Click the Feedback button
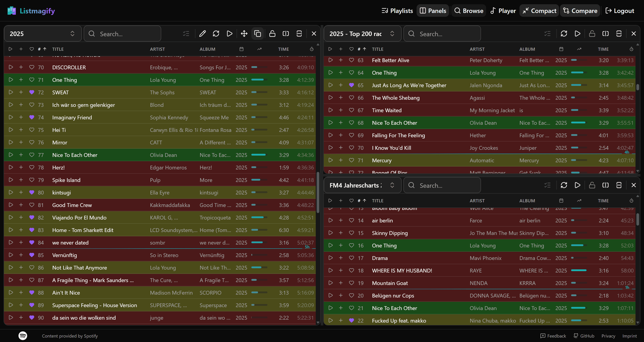The height and width of the screenshot is (342, 644). pos(553,336)
